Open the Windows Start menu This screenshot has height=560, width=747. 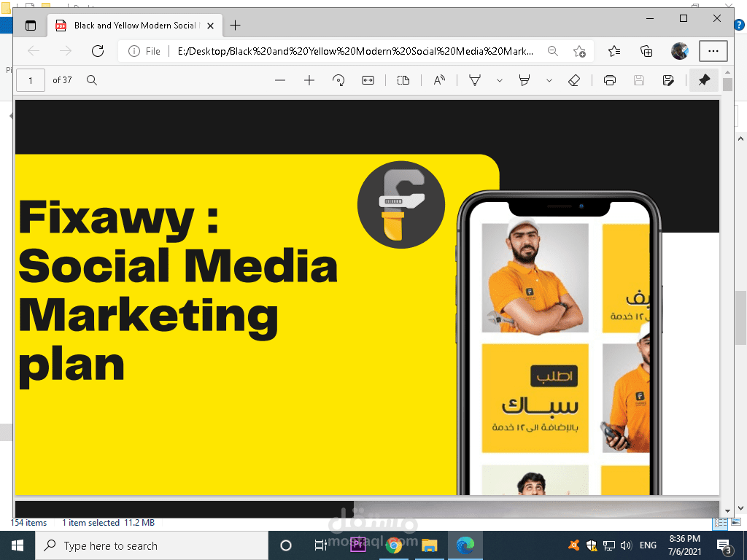18,545
